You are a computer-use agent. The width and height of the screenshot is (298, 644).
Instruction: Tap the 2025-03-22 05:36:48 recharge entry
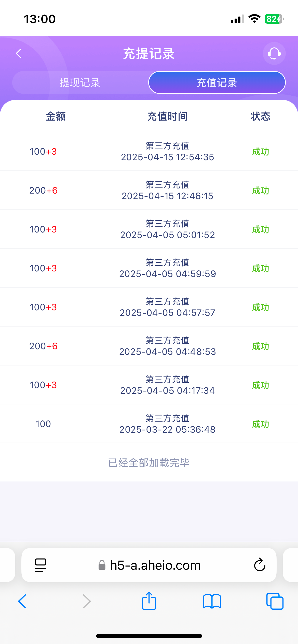[x=167, y=424]
